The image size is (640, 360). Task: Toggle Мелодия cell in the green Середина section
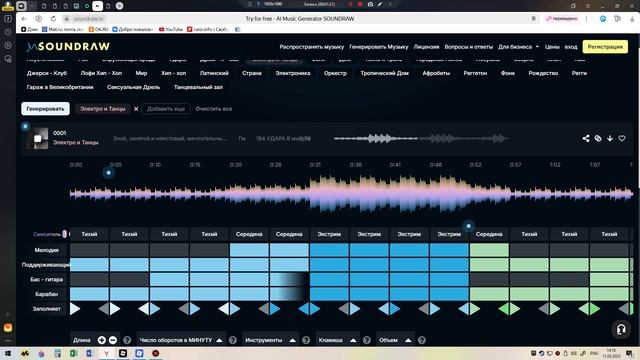pos(489,250)
